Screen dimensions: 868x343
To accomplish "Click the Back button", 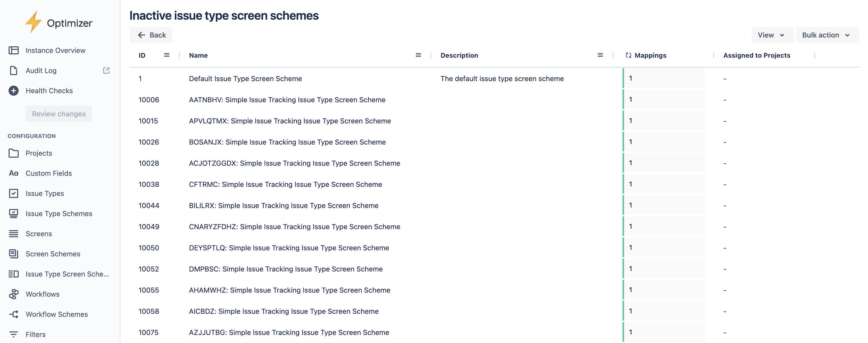I will (151, 35).
